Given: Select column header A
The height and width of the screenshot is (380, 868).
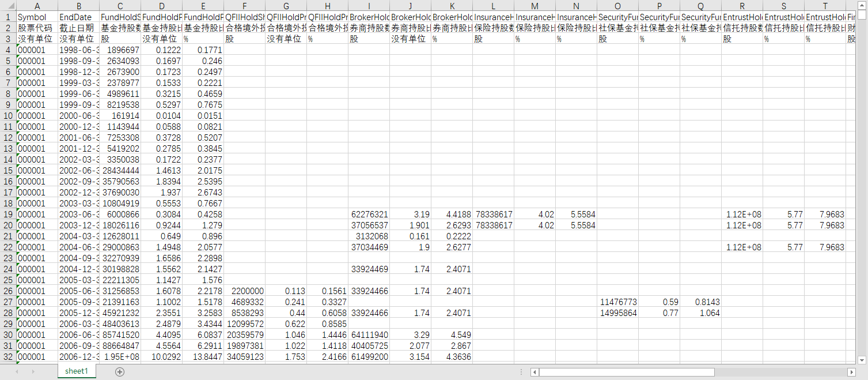Looking at the screenshot, I should pos(37,5).
